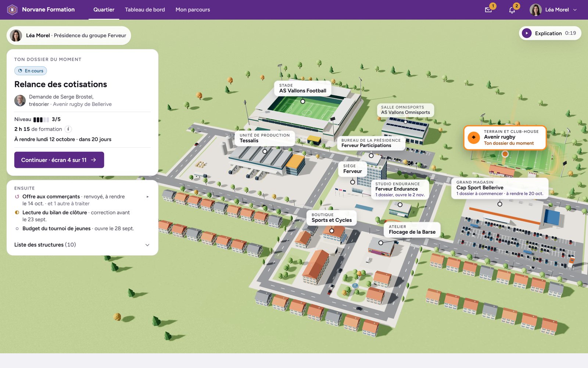Click Léa Morel Présidence du groupe chip
The width and height of the screenshot is (588, 368).
tap(69, 36)
